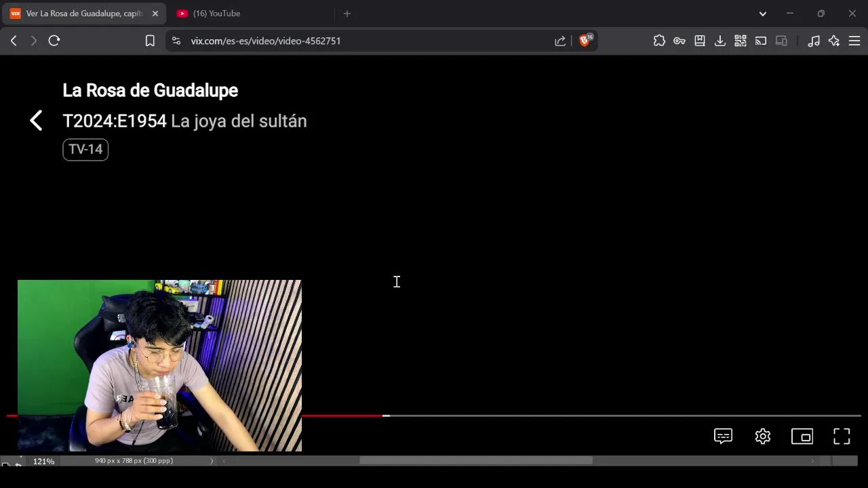Open the browser hamburger main menu

click(854, 41)
